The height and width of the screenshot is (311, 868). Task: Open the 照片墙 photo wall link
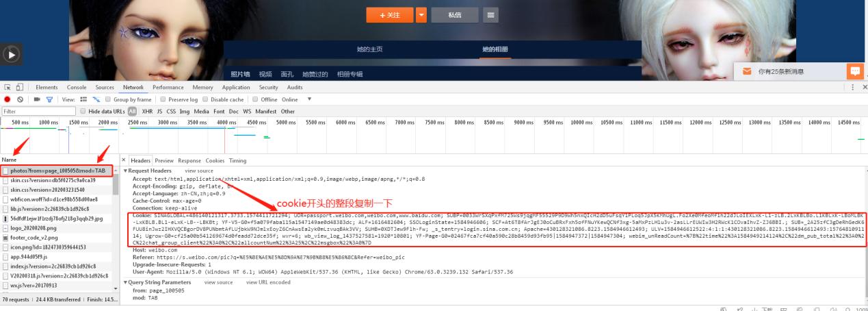coord(241,74)
